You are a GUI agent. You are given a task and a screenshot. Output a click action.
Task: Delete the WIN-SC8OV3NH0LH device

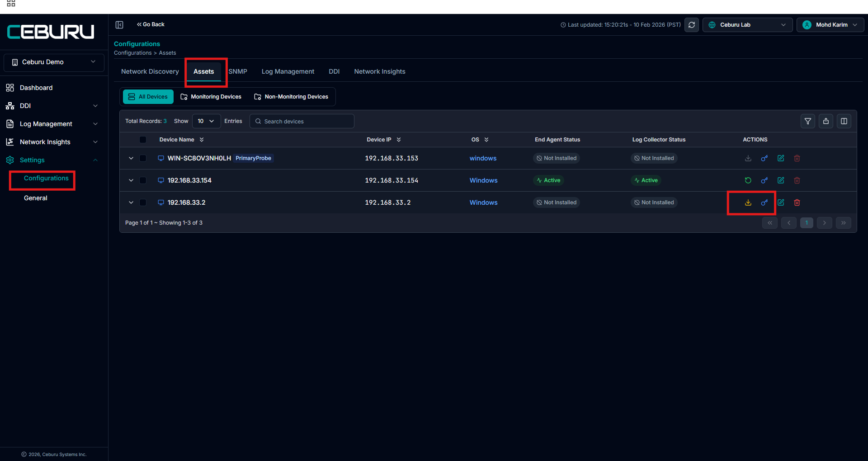797,158
